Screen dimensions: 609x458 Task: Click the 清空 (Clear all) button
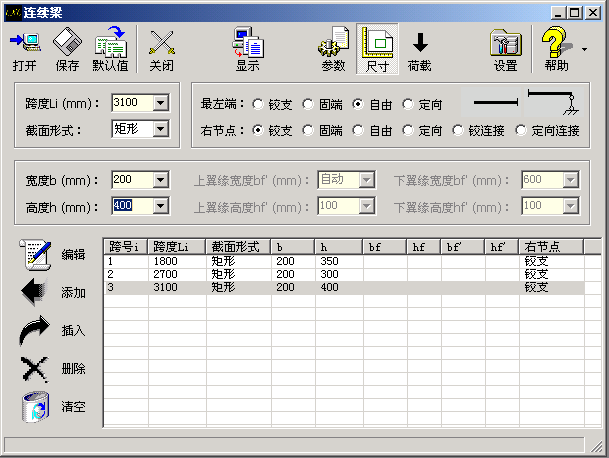36,407
